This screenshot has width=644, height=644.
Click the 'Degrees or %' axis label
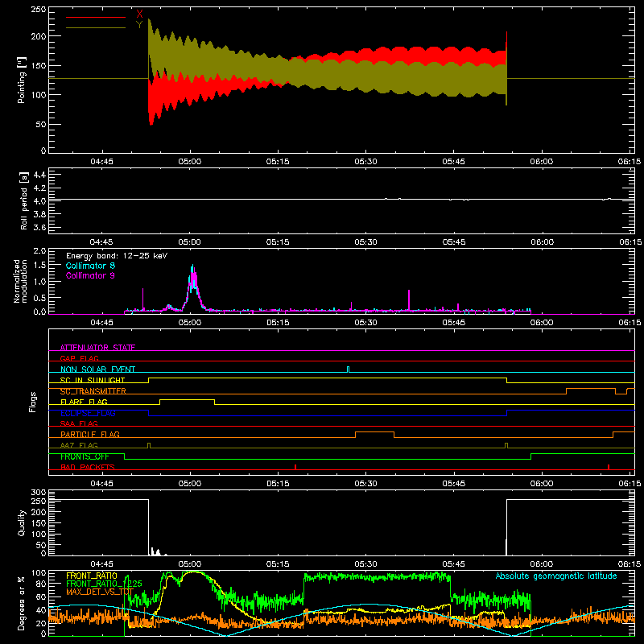[22, 604]
